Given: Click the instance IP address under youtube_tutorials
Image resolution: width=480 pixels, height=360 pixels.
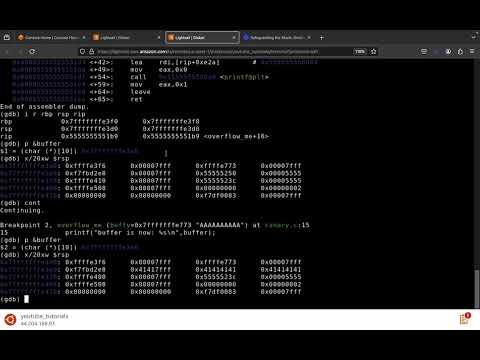Looking at the screenshot, I should click(x=38, y=324).
